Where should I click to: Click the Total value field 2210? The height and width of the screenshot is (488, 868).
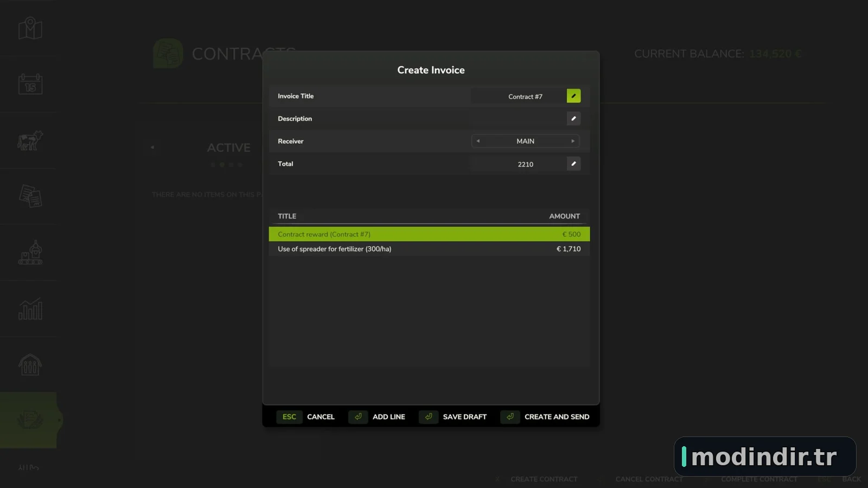(519, 164)
